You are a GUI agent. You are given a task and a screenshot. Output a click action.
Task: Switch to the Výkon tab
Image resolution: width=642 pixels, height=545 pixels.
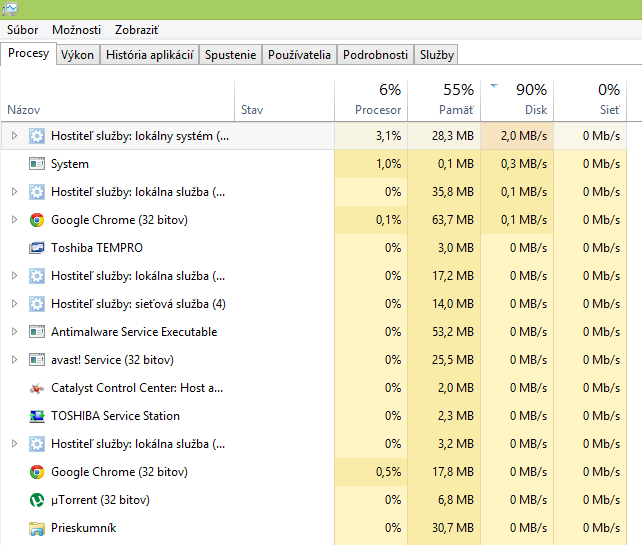[x=77, y=55]
